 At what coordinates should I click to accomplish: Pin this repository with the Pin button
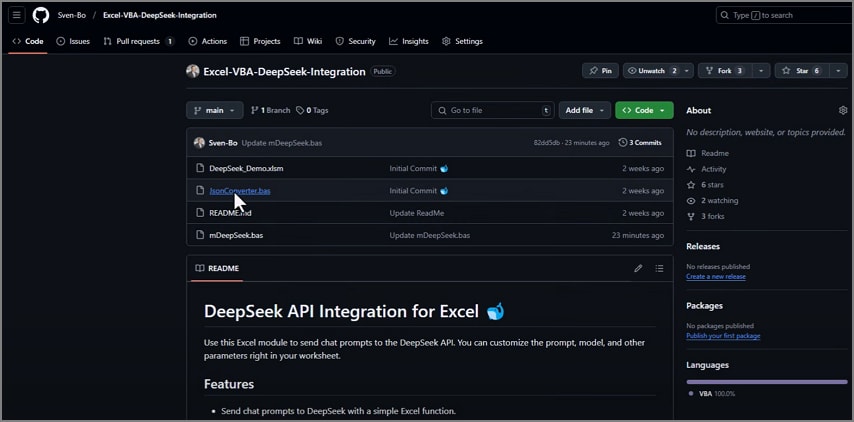(x=600, y=71)
